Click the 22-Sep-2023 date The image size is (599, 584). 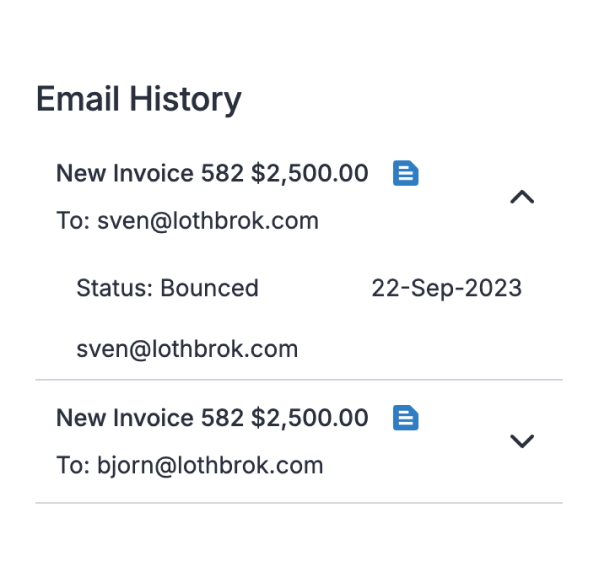pos(447,288)
